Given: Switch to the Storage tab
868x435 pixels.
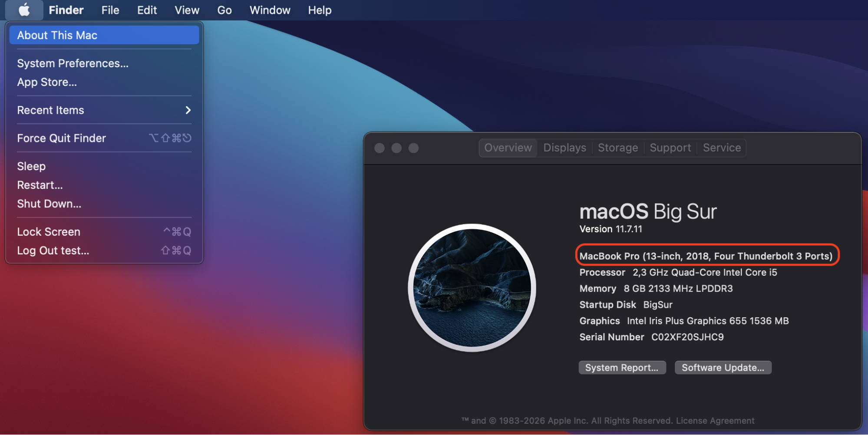Looking at the screenshot, I should (x=617, y=148).
